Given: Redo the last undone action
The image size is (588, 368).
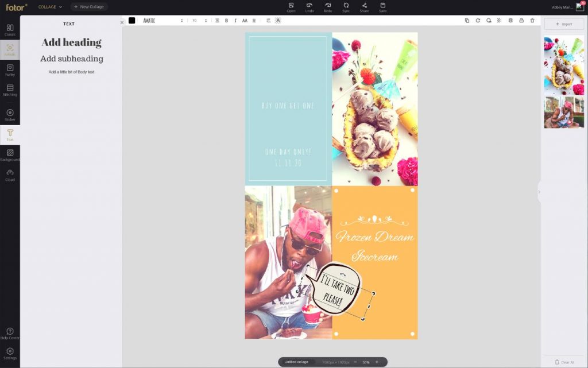Looking at the screenshot, I should pyautogui.click(x=328, y=7).
